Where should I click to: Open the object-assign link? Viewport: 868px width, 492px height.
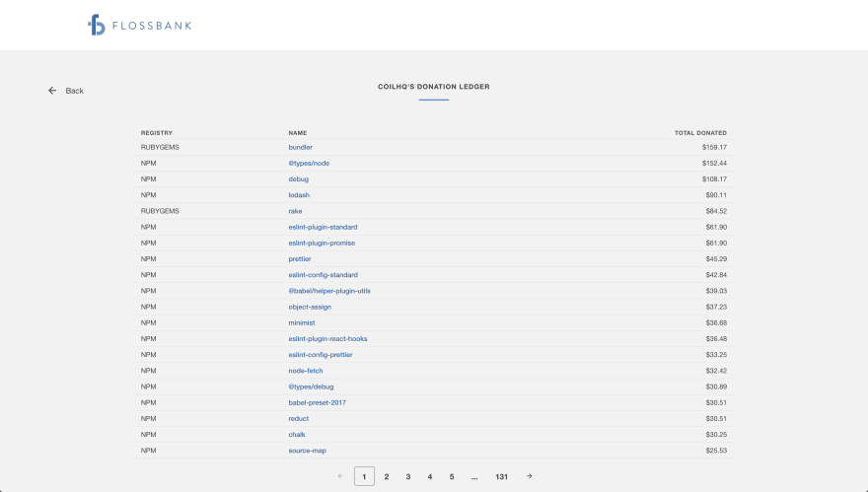310,307
